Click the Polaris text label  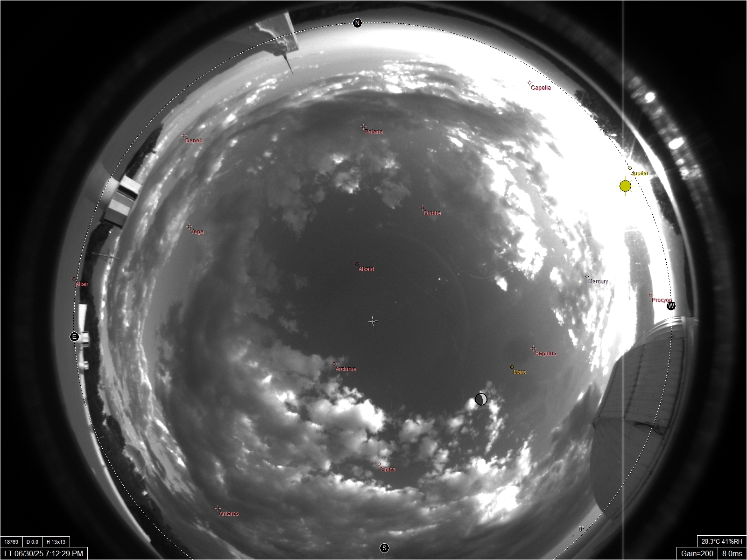point(374,132)
